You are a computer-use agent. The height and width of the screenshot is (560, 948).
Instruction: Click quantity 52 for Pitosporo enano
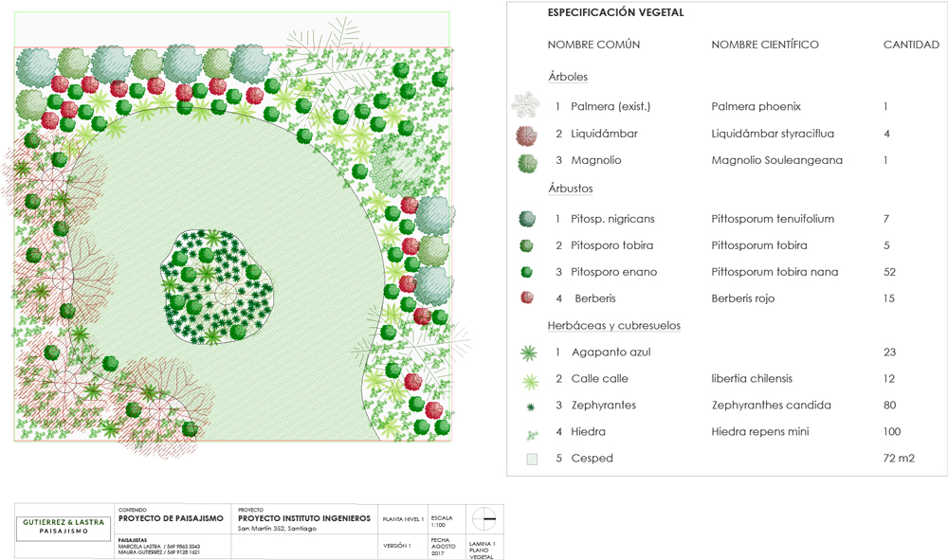[x=889, y=272]
